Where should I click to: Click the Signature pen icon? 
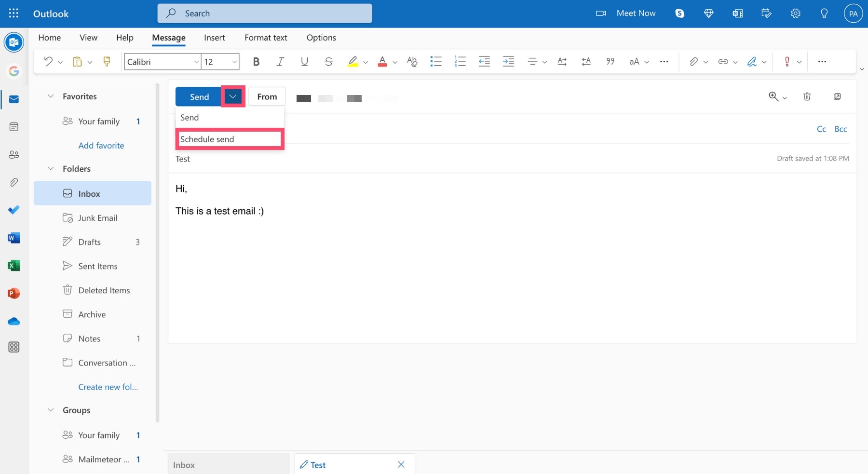pyautogui.click(x=752, y=61)
